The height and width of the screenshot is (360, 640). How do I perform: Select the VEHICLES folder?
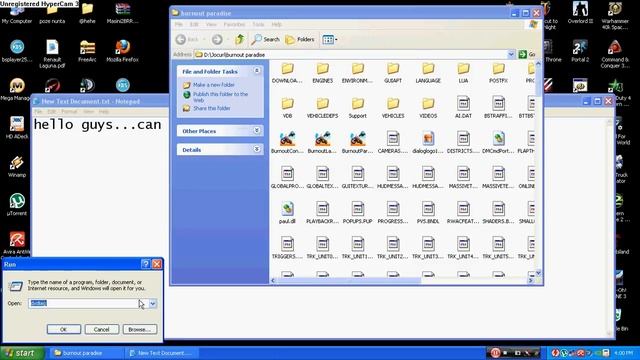click(x=393, y=109)
